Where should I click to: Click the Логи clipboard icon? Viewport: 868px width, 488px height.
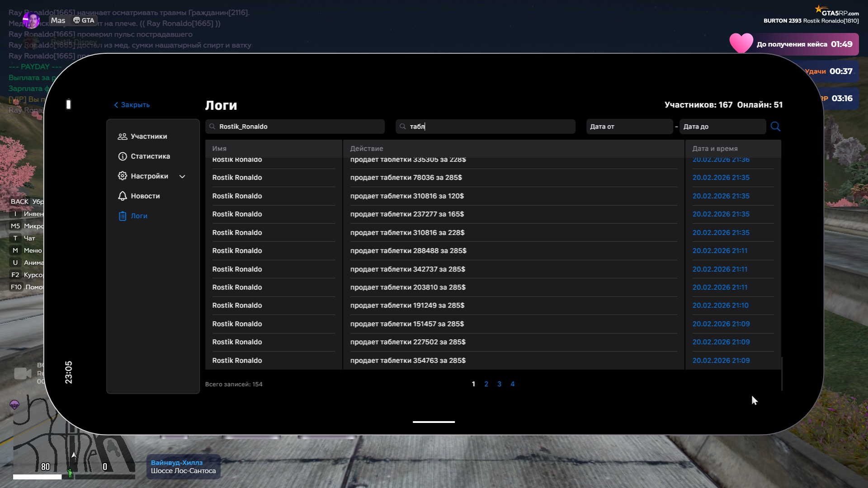[x=122, y=216]
